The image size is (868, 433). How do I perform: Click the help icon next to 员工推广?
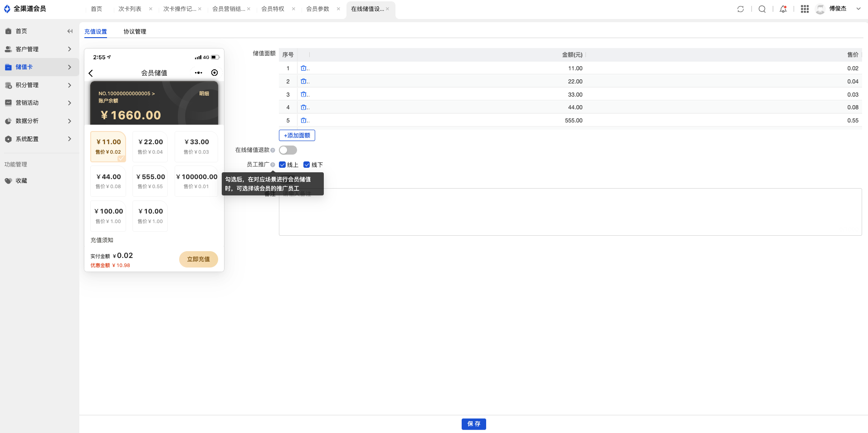(x=273, y=165)
